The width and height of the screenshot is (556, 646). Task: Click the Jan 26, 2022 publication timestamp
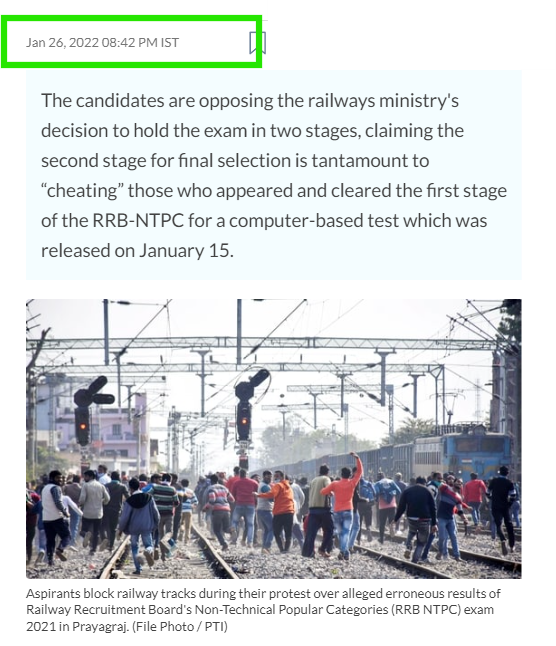102,42
